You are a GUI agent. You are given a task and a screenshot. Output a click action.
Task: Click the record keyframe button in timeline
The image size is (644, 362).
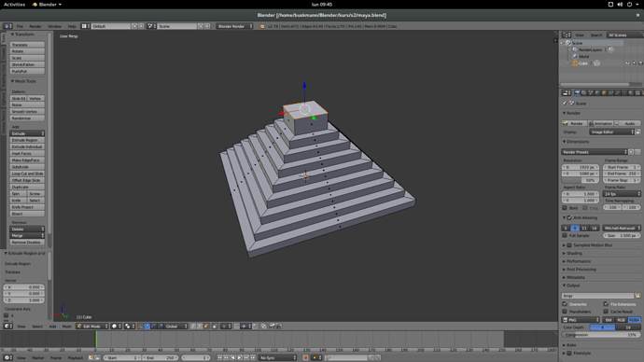305,358
